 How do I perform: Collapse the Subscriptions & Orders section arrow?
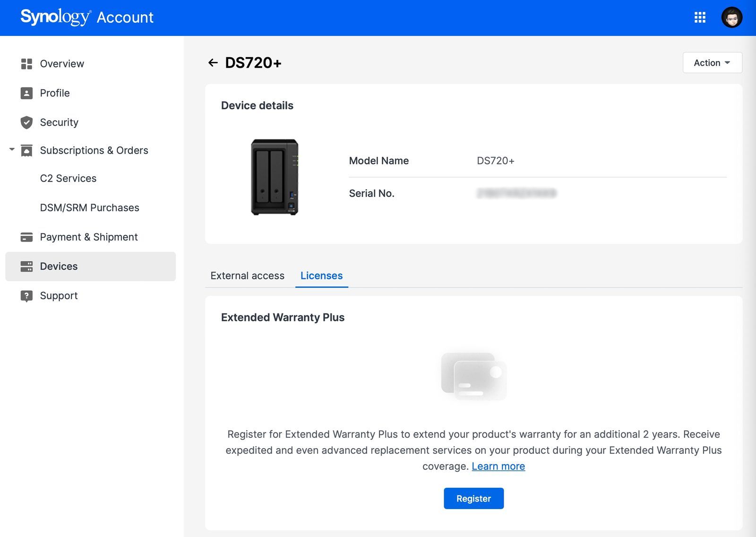[12, 149]
